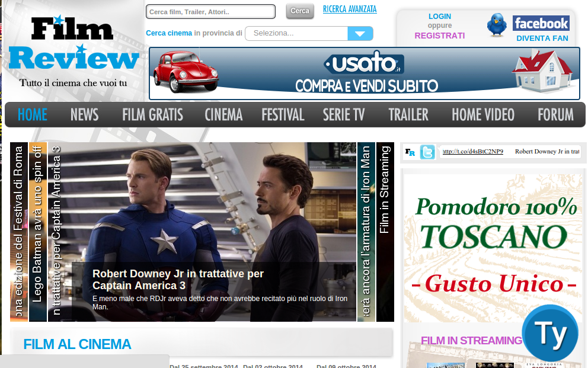Viewport: 588px width, 368px height.
Task: Click the blue Twitter bird mascot icon
Action: point(497,25)
